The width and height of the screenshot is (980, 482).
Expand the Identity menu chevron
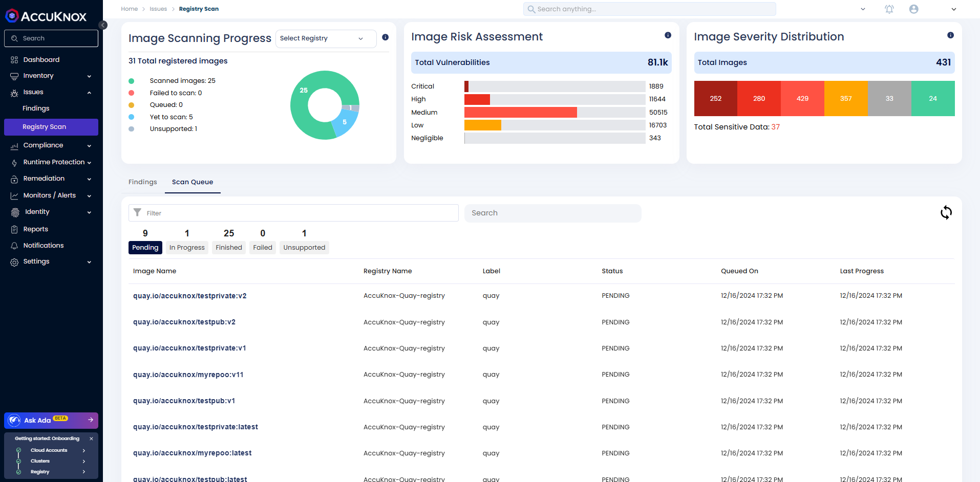coord(89,212)
